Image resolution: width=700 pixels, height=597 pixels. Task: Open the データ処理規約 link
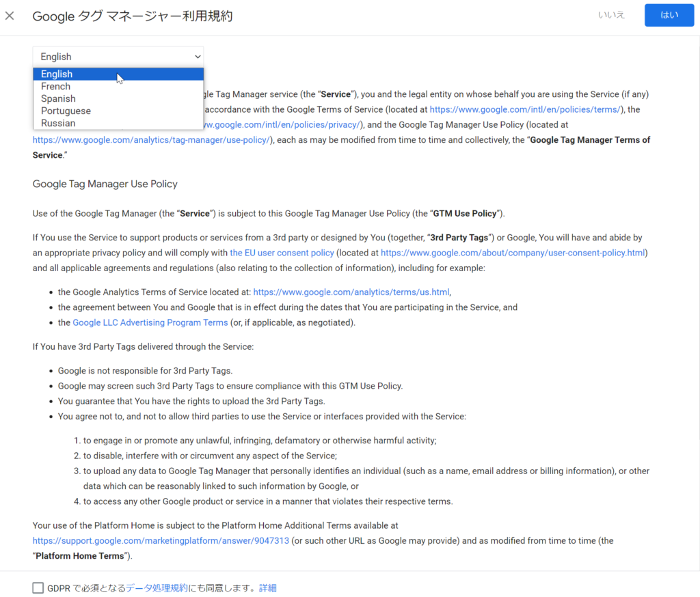(x=157, y=588)
